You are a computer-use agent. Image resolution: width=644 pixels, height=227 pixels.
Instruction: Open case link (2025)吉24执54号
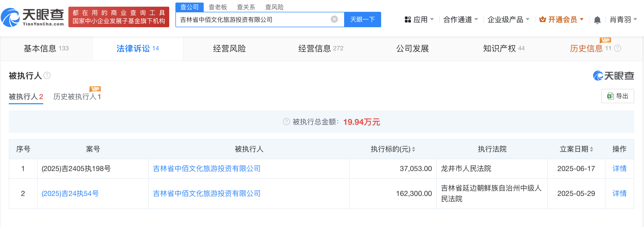(x=70, y=193)
